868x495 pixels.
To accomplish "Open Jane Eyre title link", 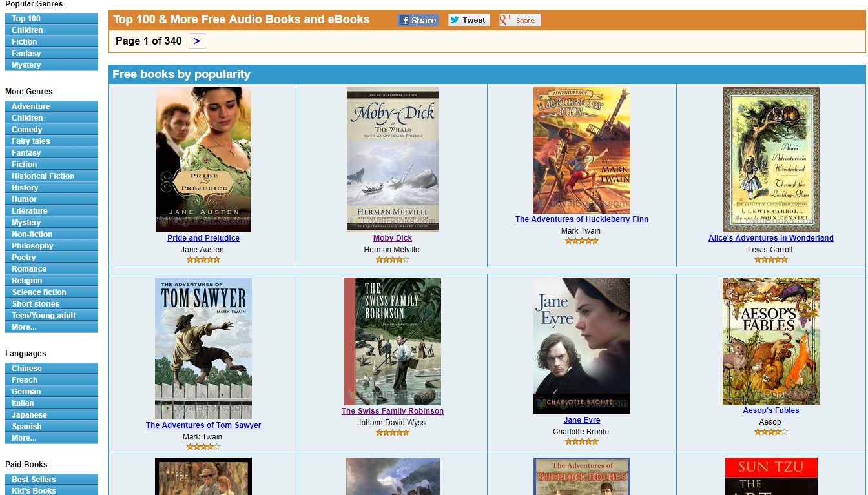I will 582,420.
